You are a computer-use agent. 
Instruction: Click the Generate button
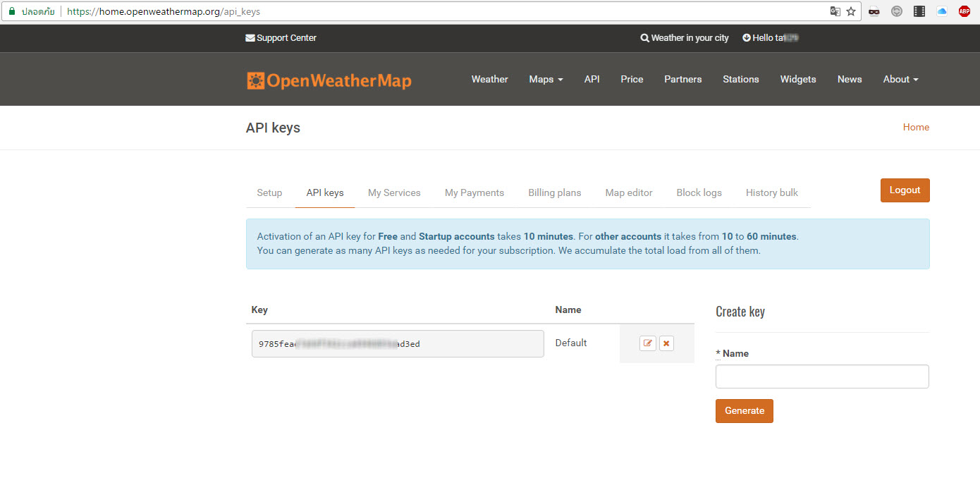point(745,411)
